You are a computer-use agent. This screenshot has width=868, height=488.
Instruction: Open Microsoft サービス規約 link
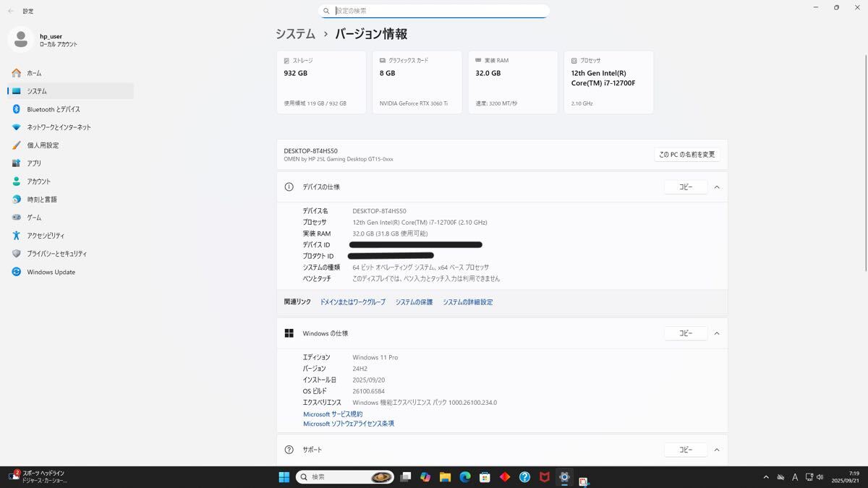point(333,414)
